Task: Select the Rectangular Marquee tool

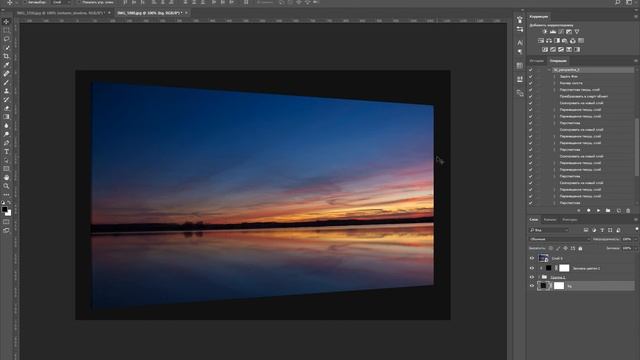Action: tap(6, 31)
